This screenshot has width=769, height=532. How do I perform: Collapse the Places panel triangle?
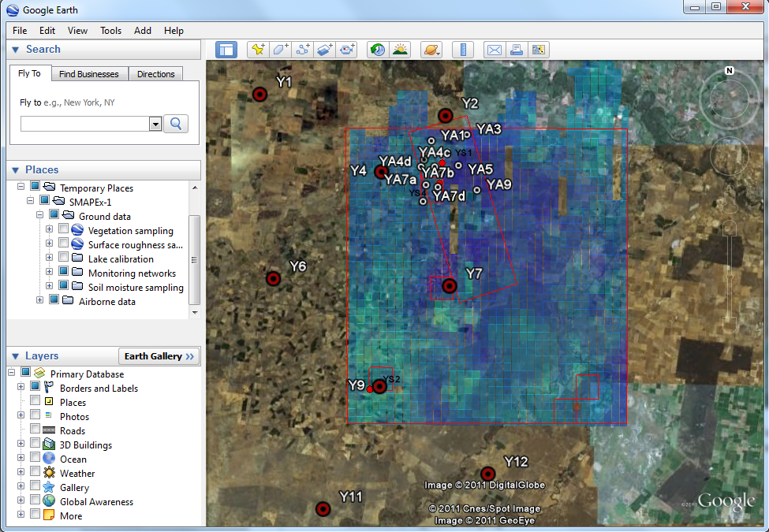tap(15, 170)
